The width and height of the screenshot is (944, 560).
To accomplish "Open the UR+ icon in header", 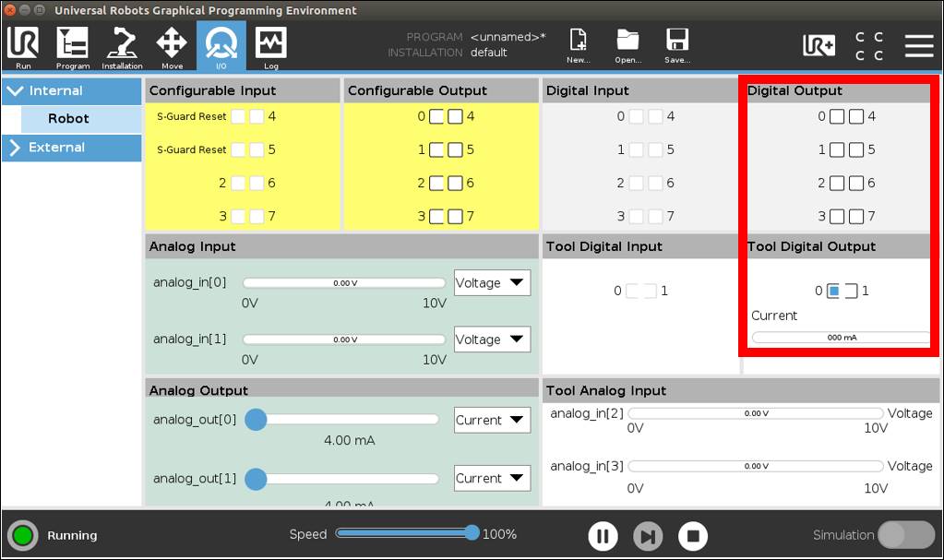I will [x=819, y=45].
